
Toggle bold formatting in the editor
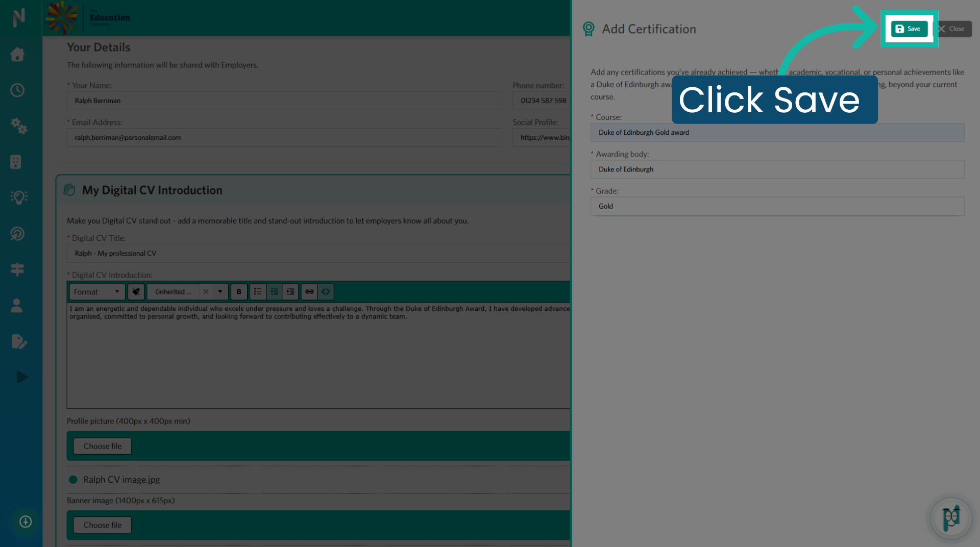point(239,292)
